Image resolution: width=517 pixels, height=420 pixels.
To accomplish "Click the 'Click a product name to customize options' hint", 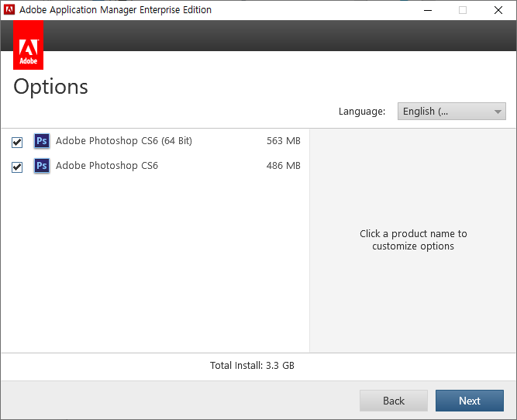I will point(413,240).
